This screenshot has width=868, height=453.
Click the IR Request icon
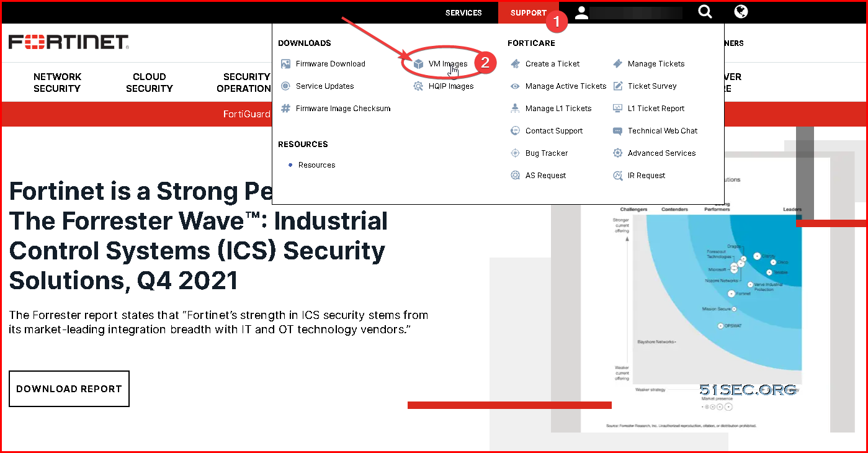click(x=617, y=176)
